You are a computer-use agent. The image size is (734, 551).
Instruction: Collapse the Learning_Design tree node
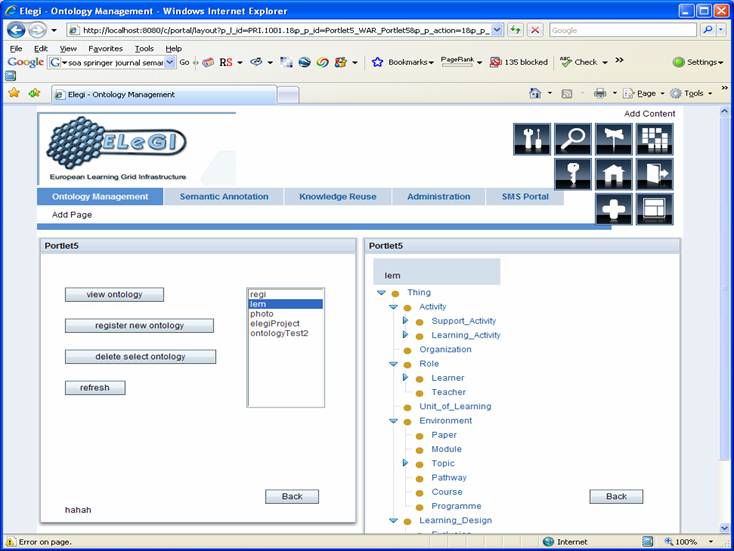coord(393,521)
